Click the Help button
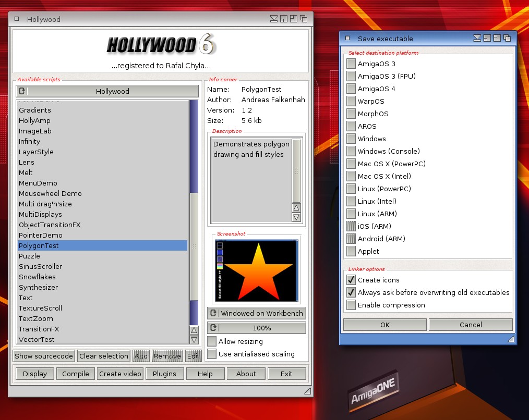Viewport: 529px width, 420px height. click(x=205, y=374)
